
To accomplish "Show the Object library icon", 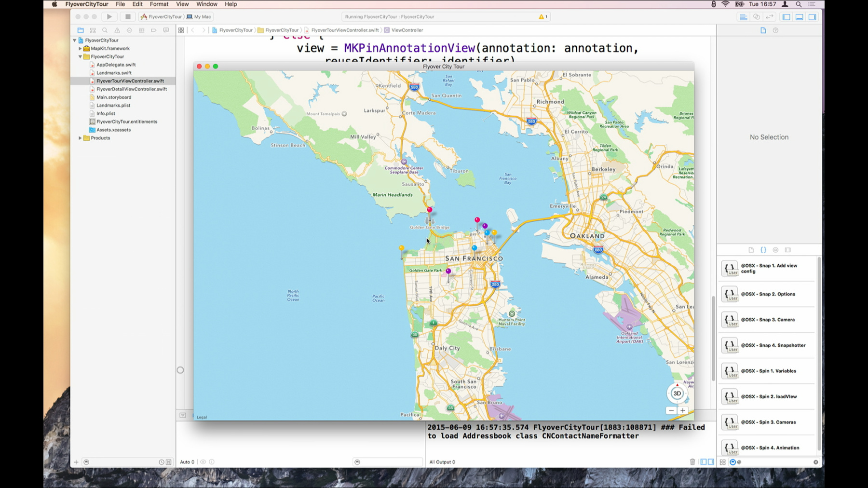I will (775, 250).
